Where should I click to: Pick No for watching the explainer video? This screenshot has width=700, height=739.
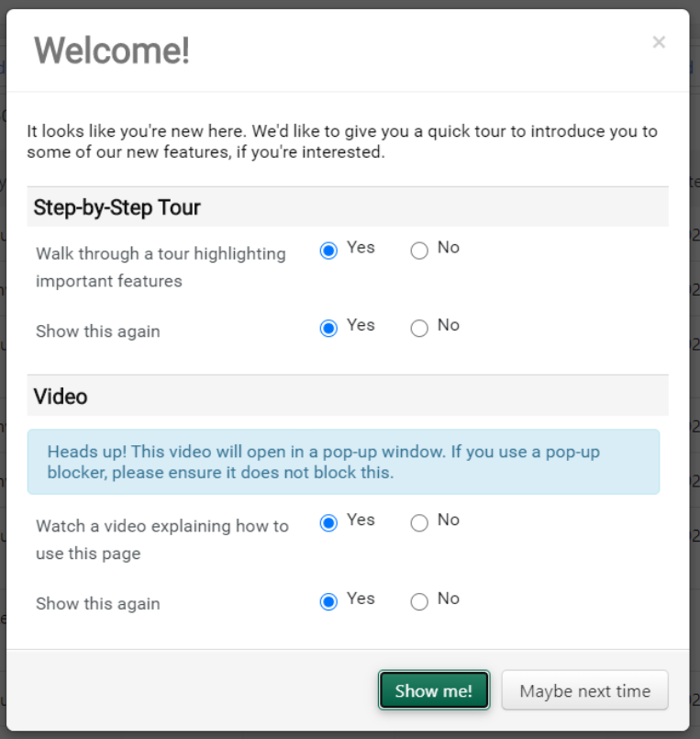(419, 523)
